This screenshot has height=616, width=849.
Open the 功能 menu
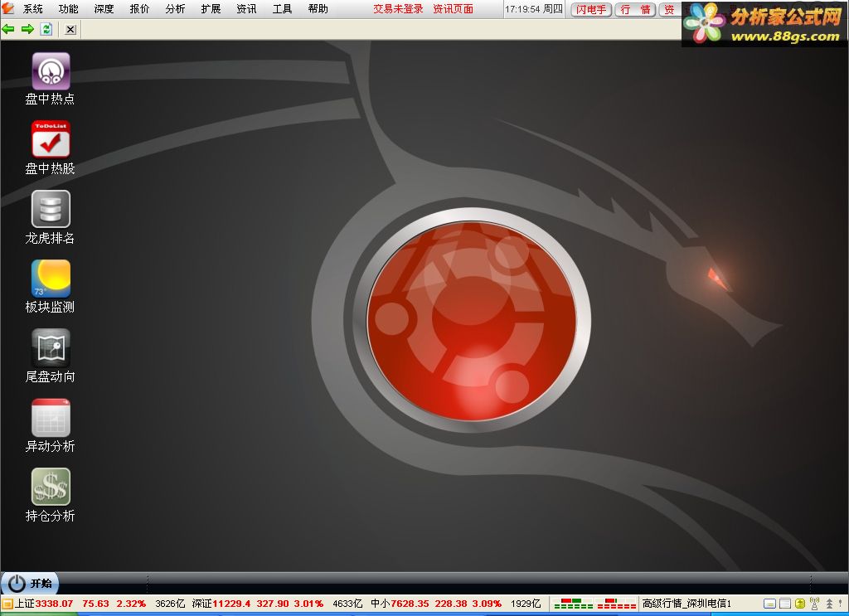tap(68, 8)
